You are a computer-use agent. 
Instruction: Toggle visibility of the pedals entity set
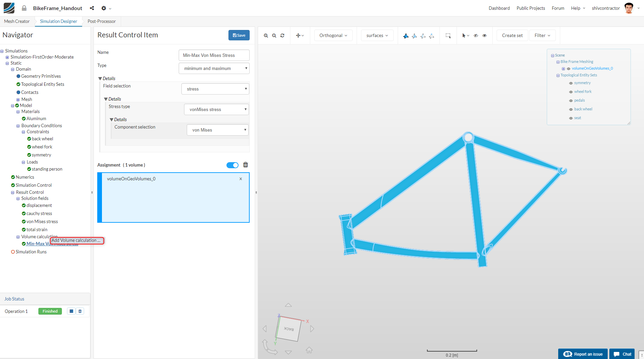[x=571, y=101]
